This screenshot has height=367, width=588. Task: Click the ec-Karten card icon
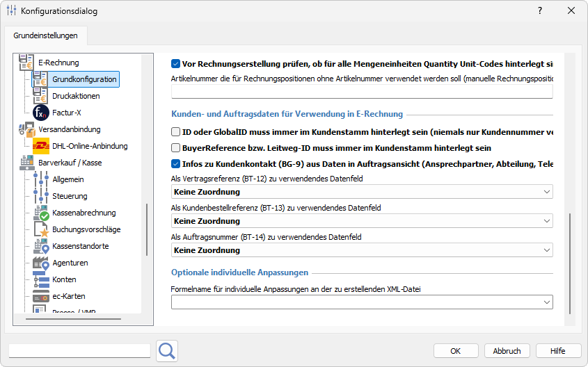(41, 296)
